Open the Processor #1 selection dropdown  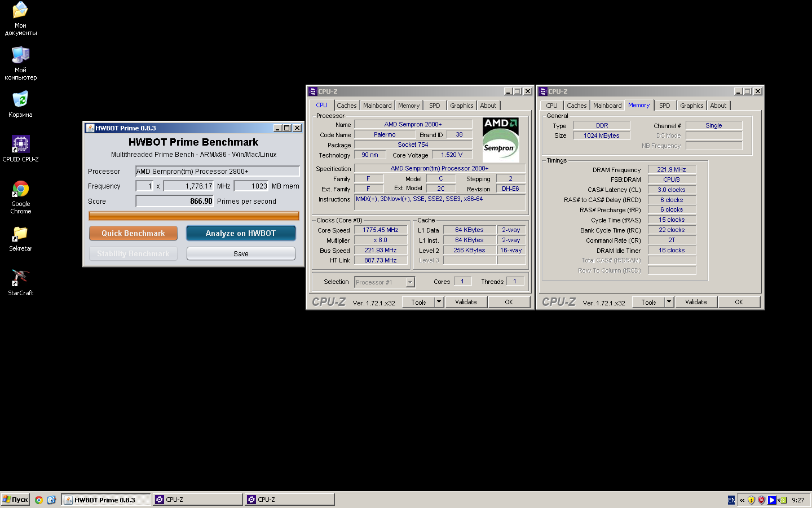(x=385, y=282)
